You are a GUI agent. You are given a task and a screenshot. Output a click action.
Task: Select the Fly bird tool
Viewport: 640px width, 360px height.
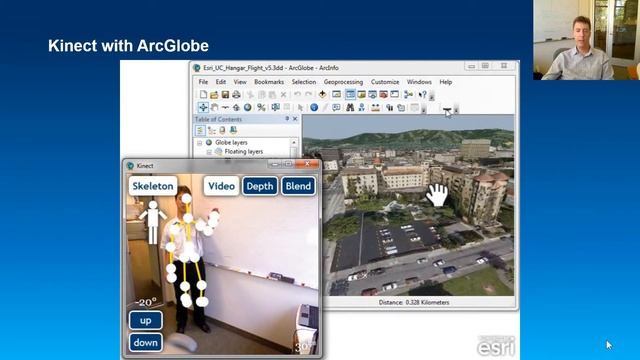(x=225, y=107)
